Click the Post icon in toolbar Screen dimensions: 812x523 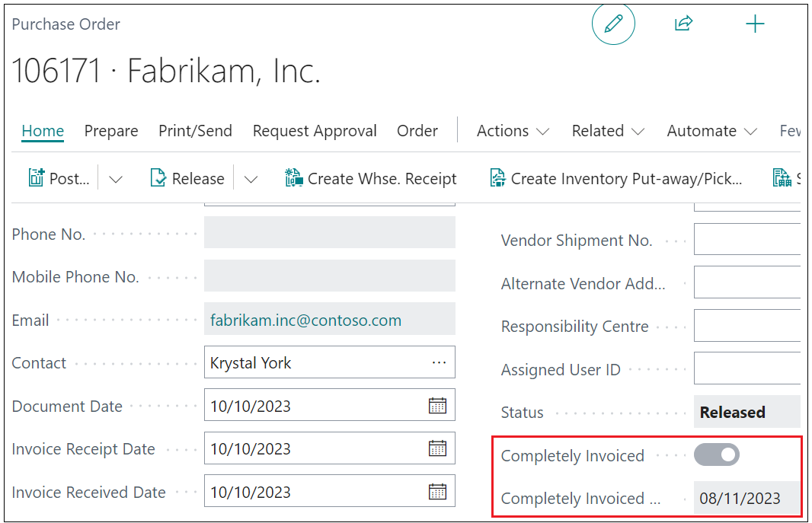coord(36,178)
